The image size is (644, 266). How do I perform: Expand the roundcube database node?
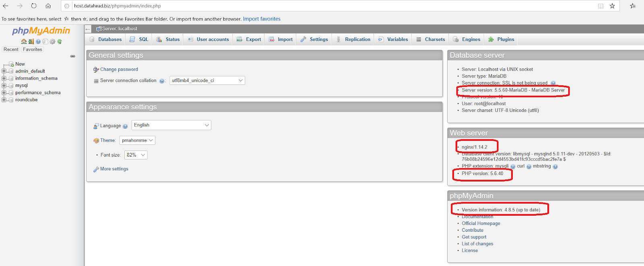point(4,100)
